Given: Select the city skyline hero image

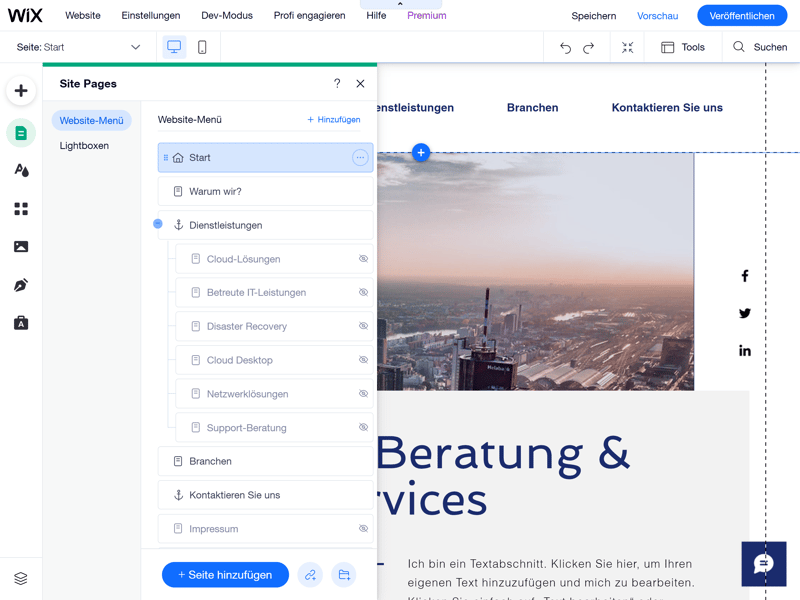Looking at the screenshot, I should click(535, 271).
